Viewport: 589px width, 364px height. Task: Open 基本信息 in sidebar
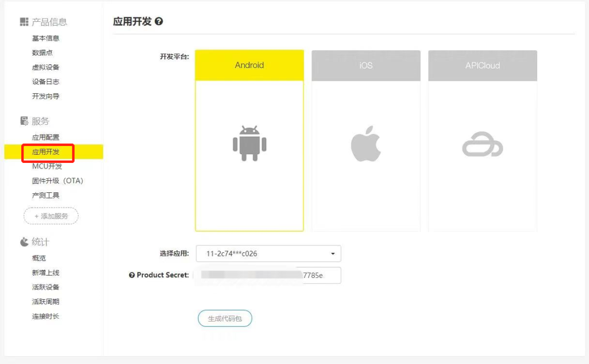(45, 38)
